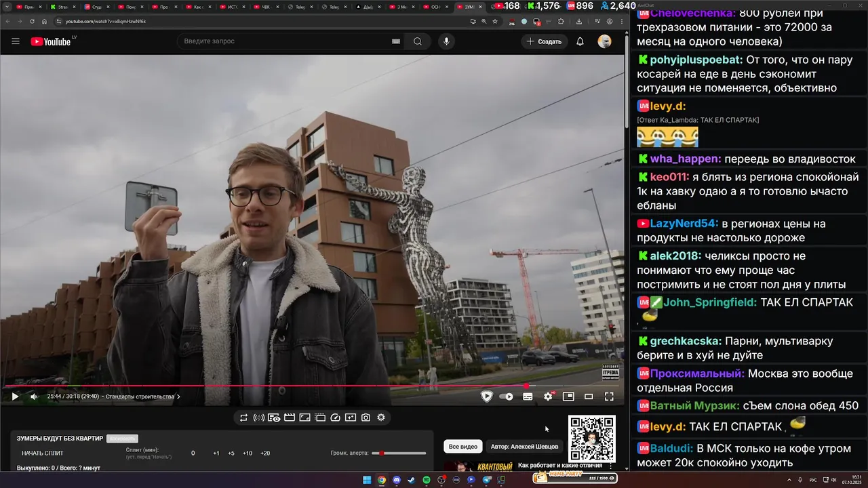Viewport: 868px width, 488px height.
Task: Toggle autoplay switch in player
Action: [x=507, y=396]
